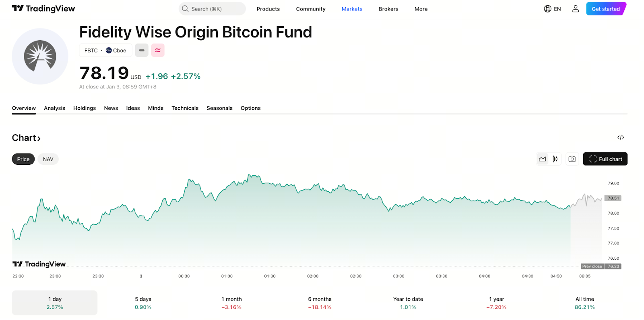Click the TradingView logo in header

click(x=43, y=9)
